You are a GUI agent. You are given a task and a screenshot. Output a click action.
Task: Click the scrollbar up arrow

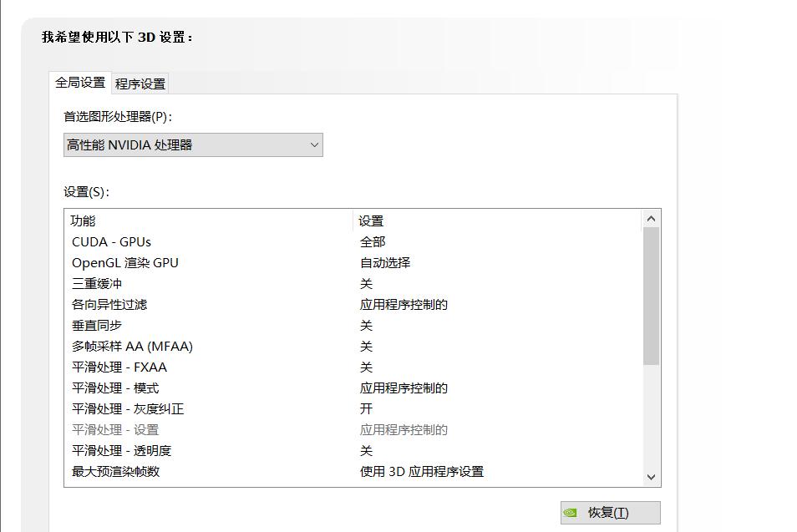tap(651, 219)
